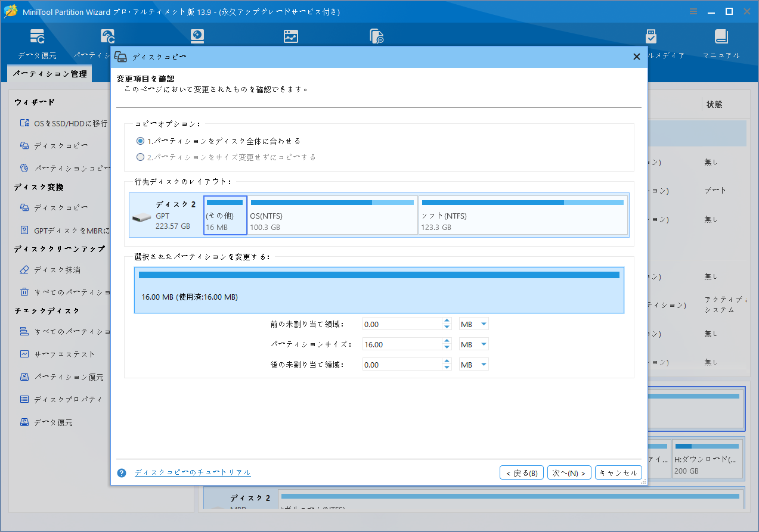Select option 2 copy without resizing
The image size is (759, 532).
click(x=140, y=157)
